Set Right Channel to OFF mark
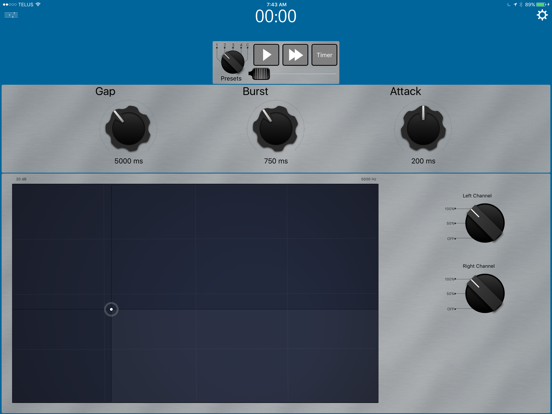The image size is (552, 414). pos(452,309)
